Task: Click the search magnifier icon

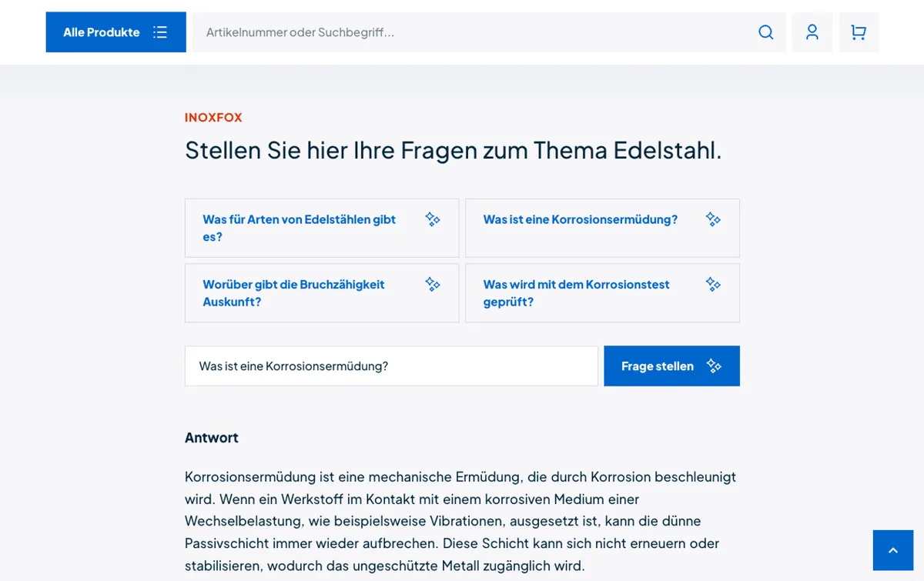Action: point(765,32)
